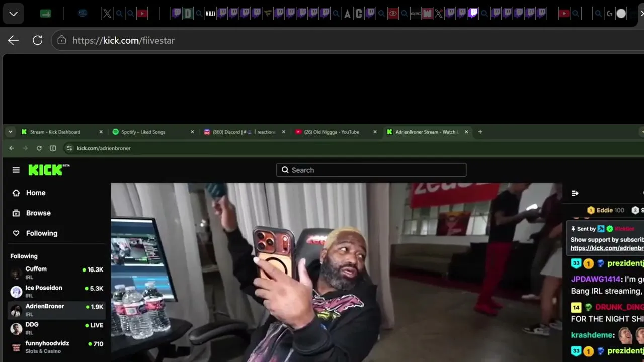Click the krashdeme username in chat
This screenshot has width=644, height=362.
[592, 335]
